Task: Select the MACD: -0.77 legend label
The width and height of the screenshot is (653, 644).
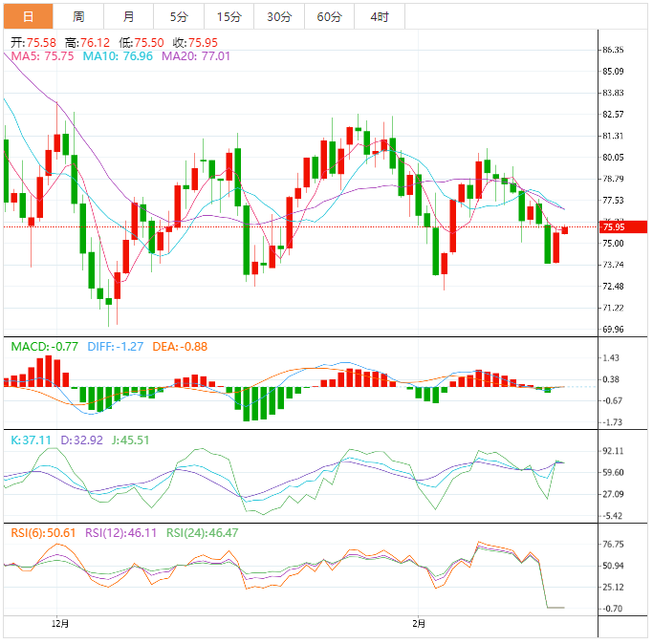Action: click(x=44, y=346)
